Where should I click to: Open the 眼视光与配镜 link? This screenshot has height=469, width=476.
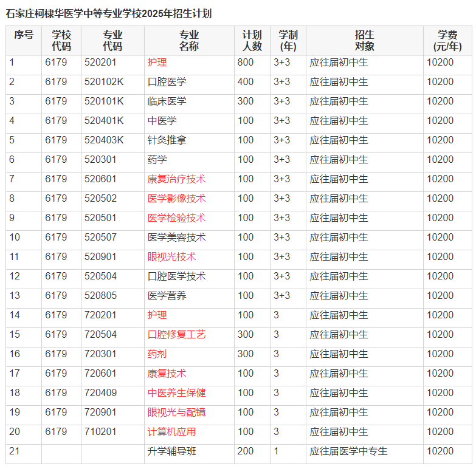point(176,413)
